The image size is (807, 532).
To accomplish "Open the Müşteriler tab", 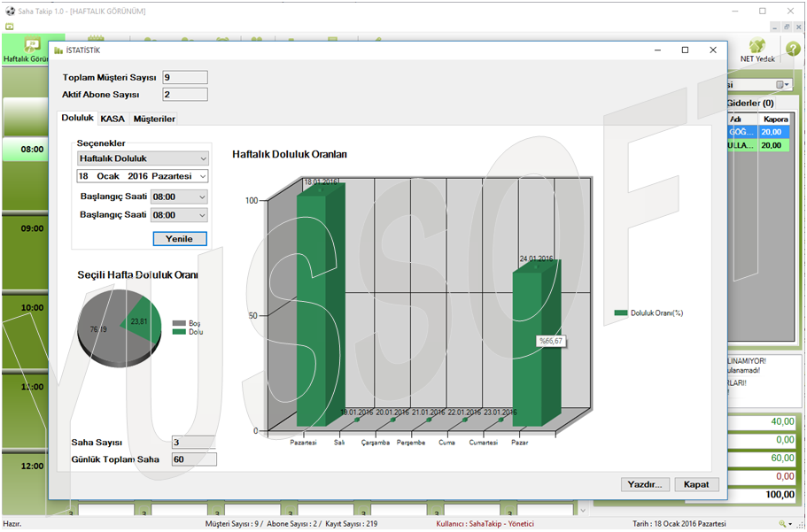I will point(154,119).
